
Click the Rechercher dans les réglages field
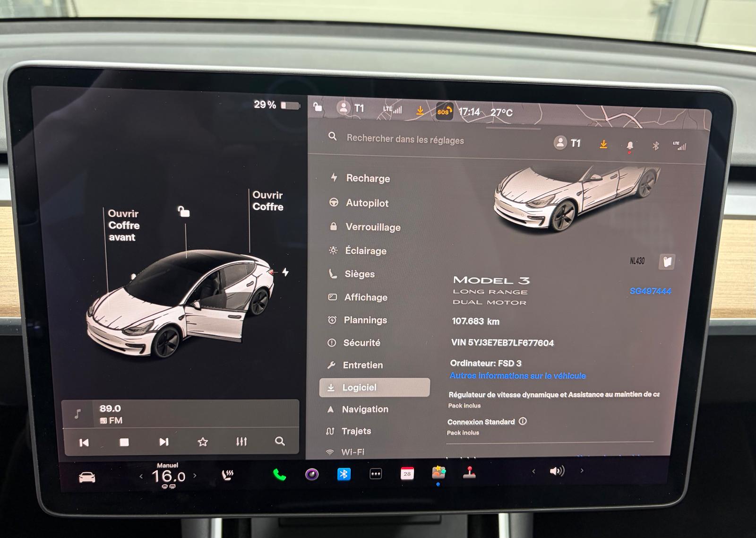(x=405, y=139)
